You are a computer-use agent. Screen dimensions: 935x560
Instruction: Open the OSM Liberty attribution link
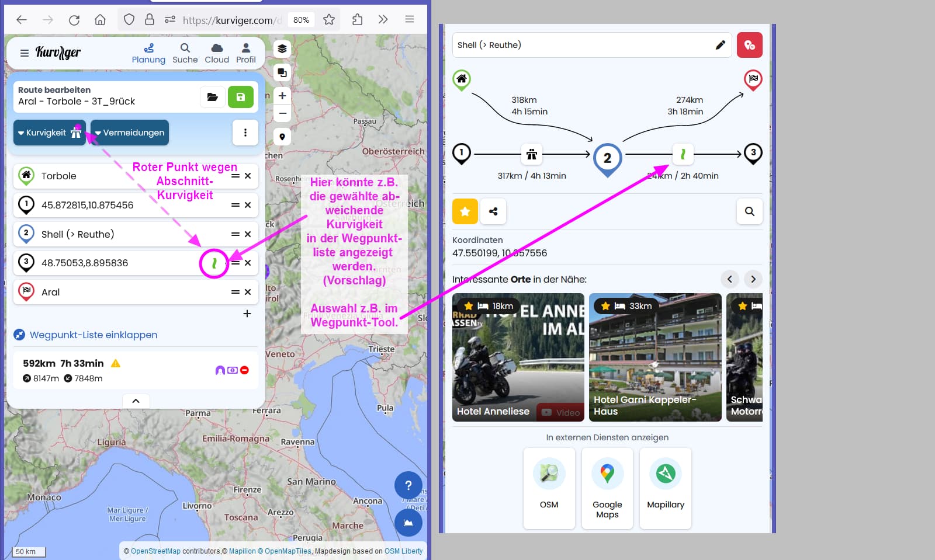pyautogui.click(x=403, y=551)
